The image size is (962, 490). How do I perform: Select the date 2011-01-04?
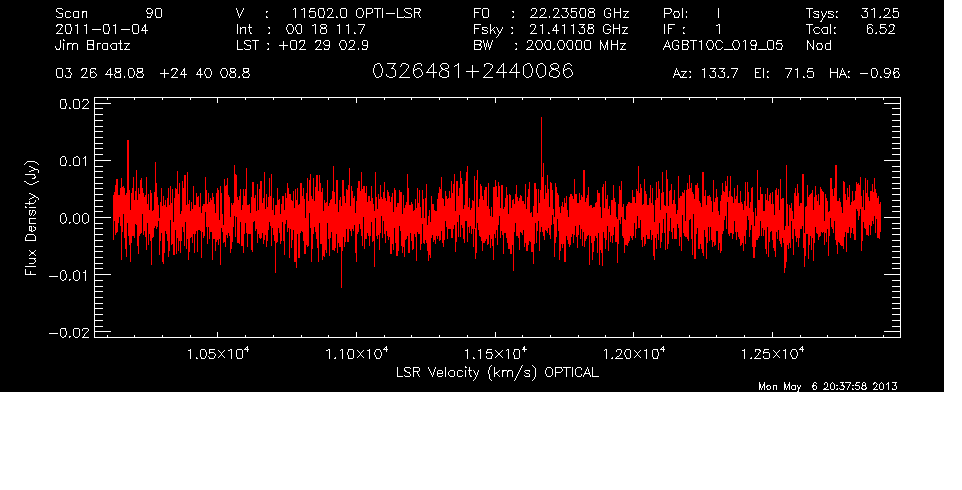click(102, 29)
